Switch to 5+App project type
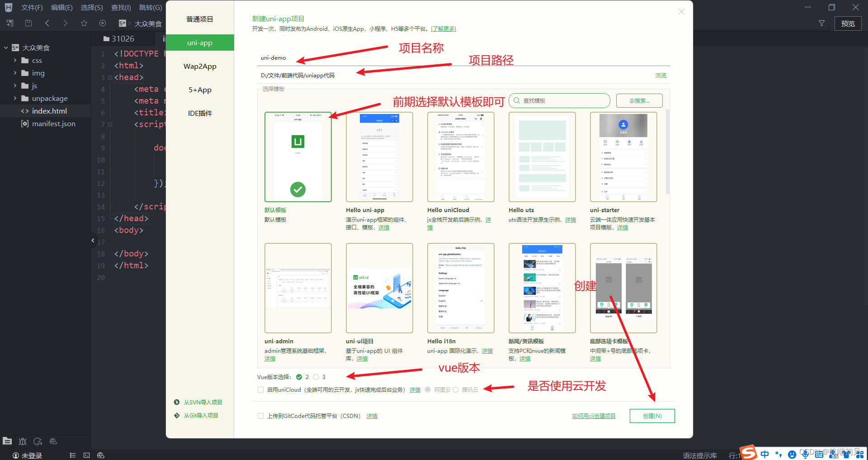This screenshot has width=868, height=460. point(200,90)
